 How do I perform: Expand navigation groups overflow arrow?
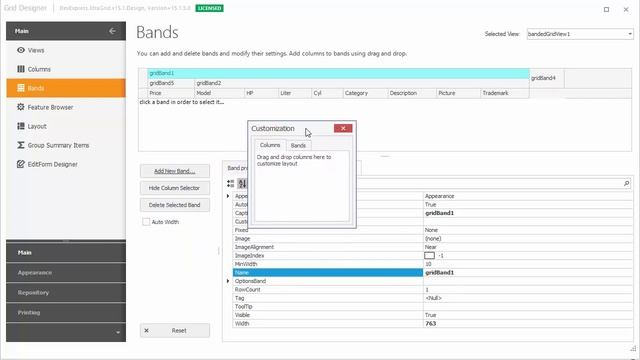[118, 332]
